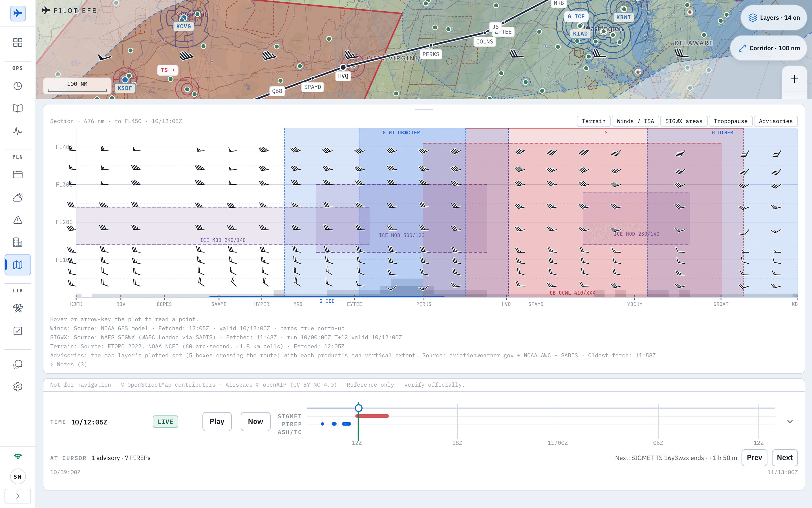Image resolution: width=812 pixels, height=508 pixels.
Task: Click the G ICE label below section axis
Action: (x=327, y=301)
